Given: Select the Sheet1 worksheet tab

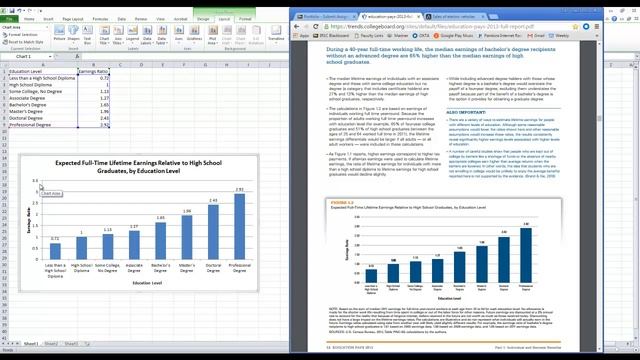Looking at the screenshot, I should 31,344.
